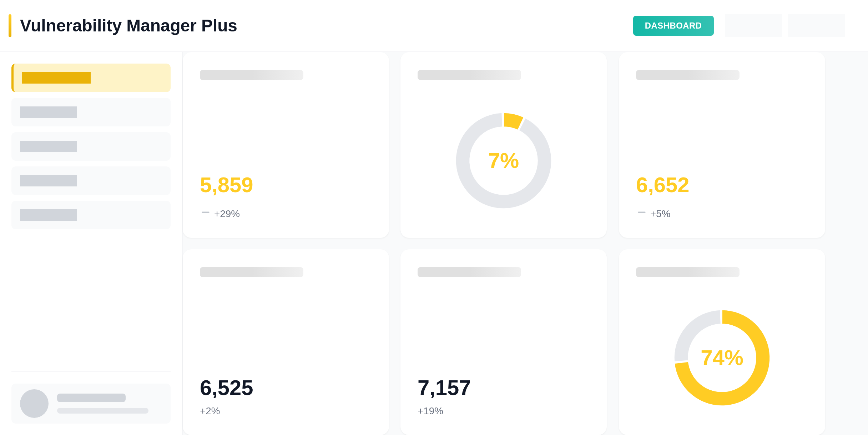Screen dimensions: 868x435
Task: Click the 7,157 metric value
Action: pyautogui.click(x=444, y=388)
